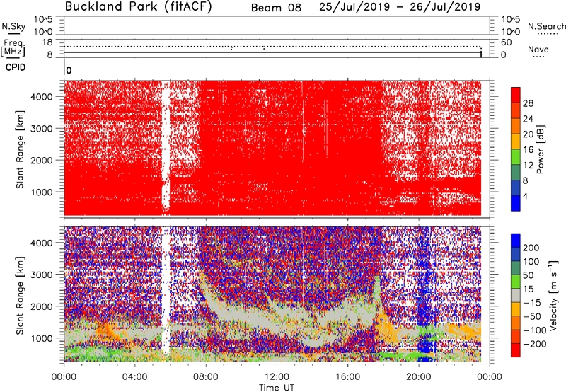Click the CPID value '0'
Screen dimensions: 566x392
tap(69, 70)
